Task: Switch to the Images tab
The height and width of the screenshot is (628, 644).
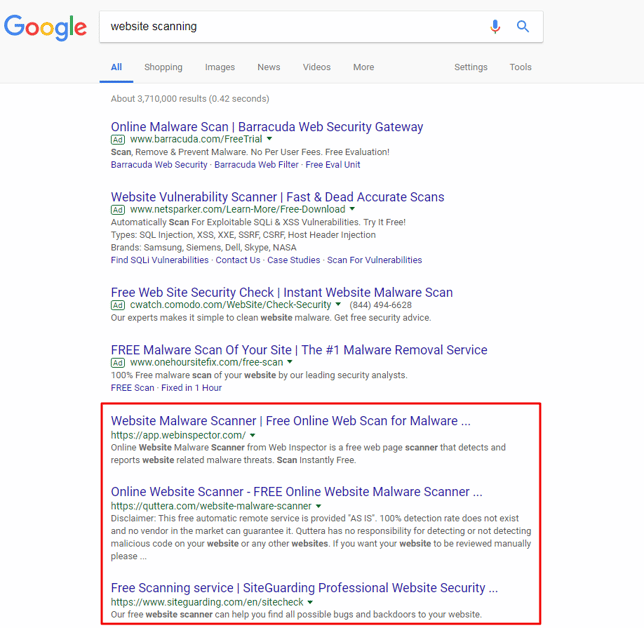Action: pos(220,67)
